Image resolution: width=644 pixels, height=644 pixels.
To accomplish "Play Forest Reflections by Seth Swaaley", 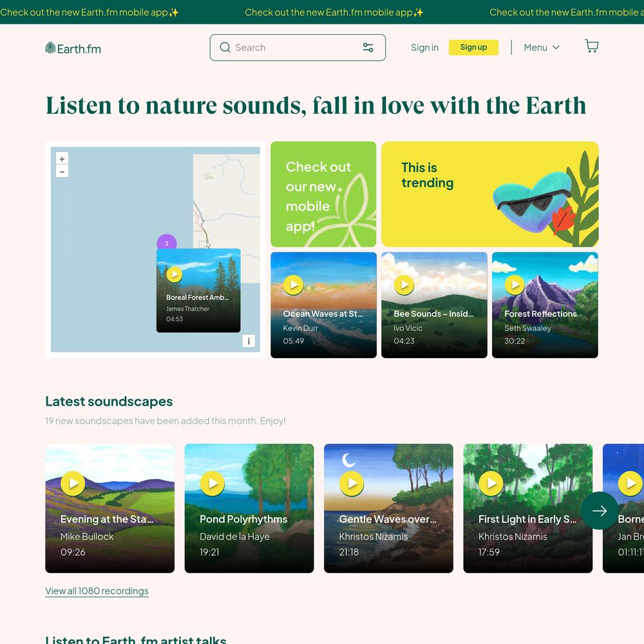I will point(515,285).
